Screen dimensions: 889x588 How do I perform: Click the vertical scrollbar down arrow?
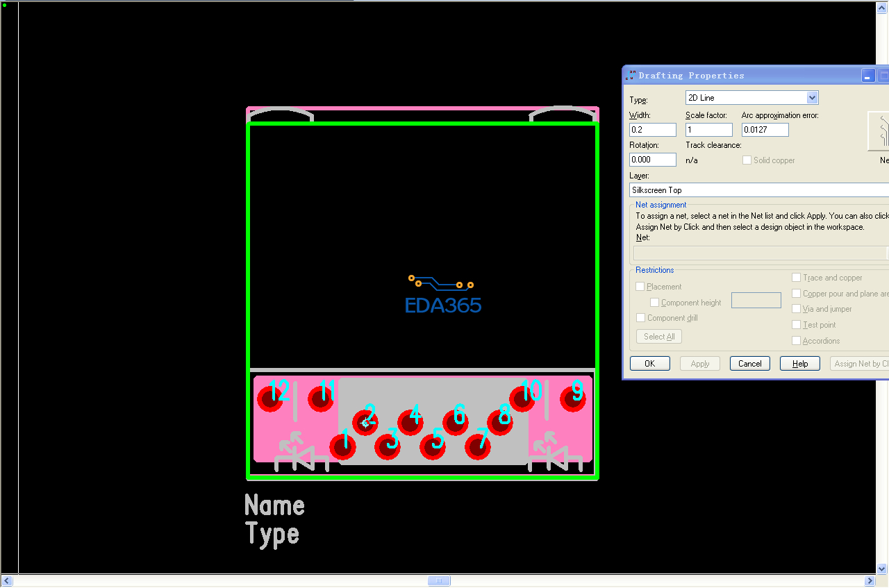pos(882,569)
